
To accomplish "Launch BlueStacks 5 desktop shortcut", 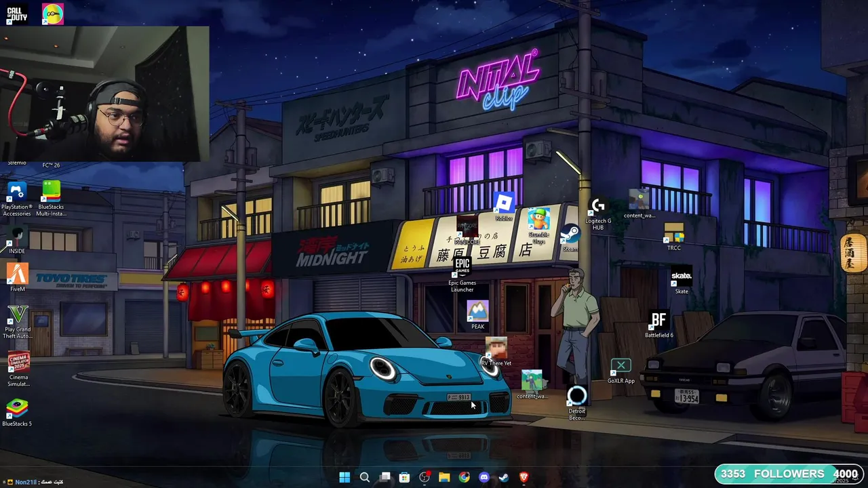I will tap(17, 413).
